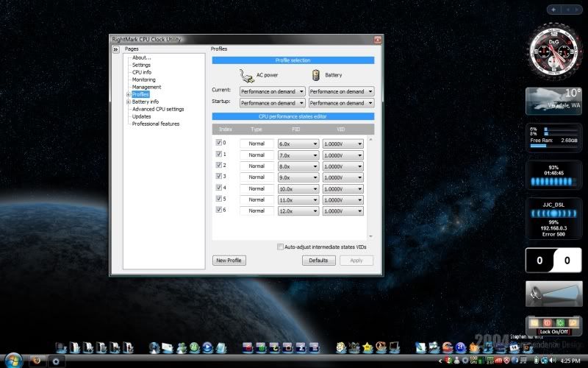Expand the Profiles tree node
This screenshot has height=368, width=588.
point(128,95)
